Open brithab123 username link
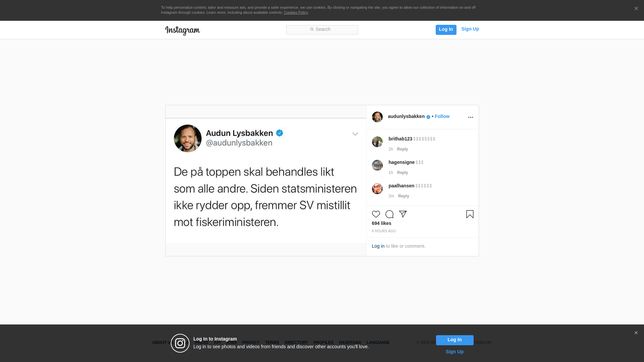This screenshot has height=362, width=644. coord(400,139)
